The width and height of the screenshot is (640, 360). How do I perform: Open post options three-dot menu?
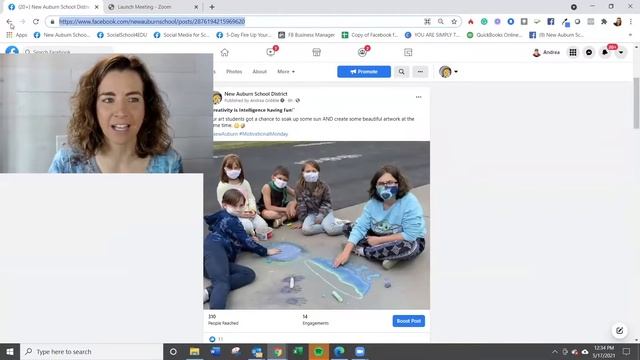(418, 97)
